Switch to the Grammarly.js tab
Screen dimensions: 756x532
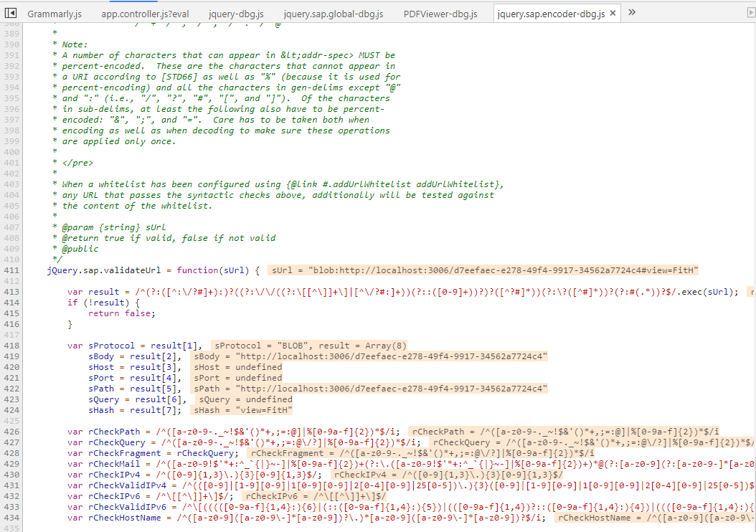55,14
